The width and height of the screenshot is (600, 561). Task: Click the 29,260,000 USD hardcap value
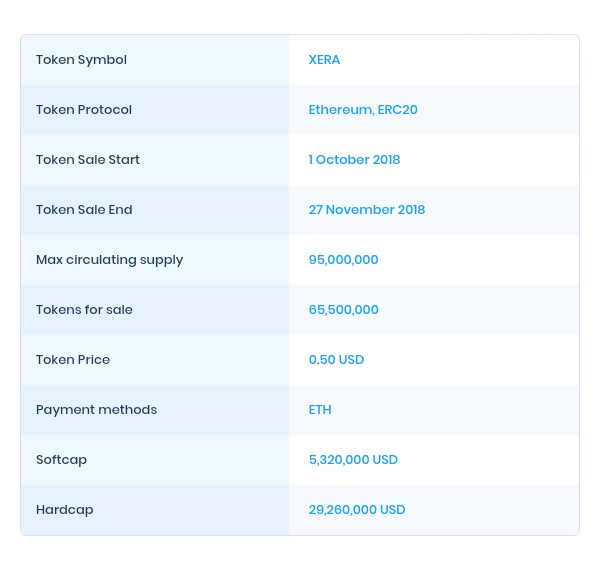click(357, 510)
